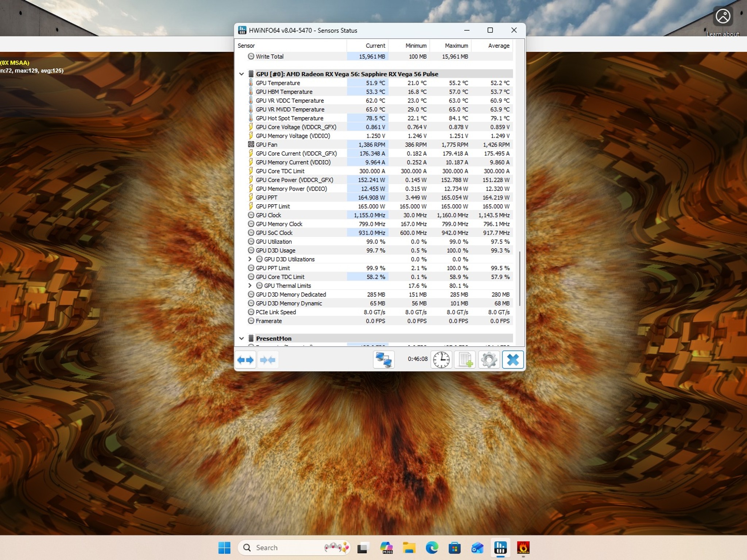Close sensors with the blue X button
747x560 pixels.
[x=512, y=359]
